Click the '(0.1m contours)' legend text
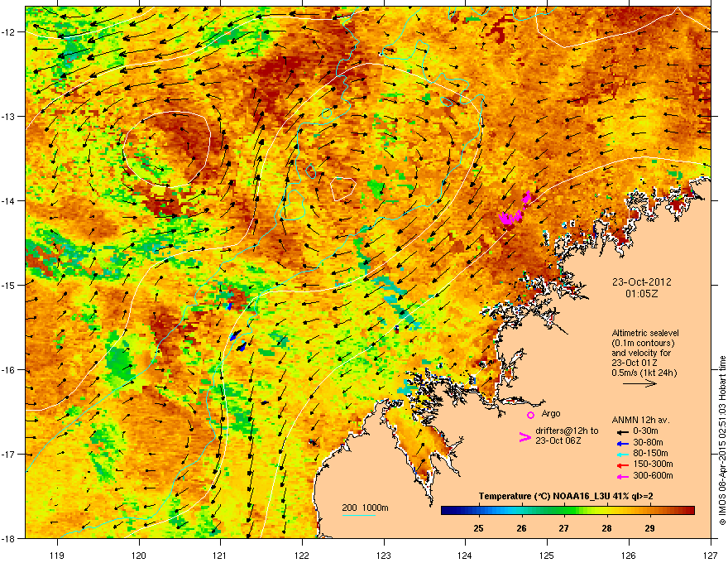 click(x=643, y=344)
